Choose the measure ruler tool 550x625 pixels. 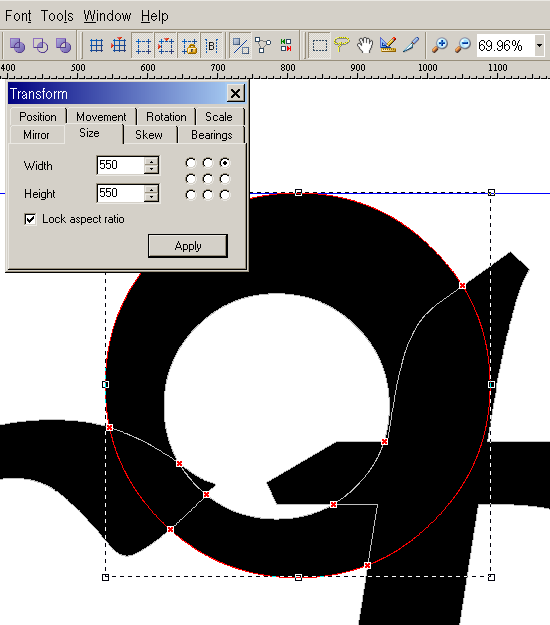(388, 45)
